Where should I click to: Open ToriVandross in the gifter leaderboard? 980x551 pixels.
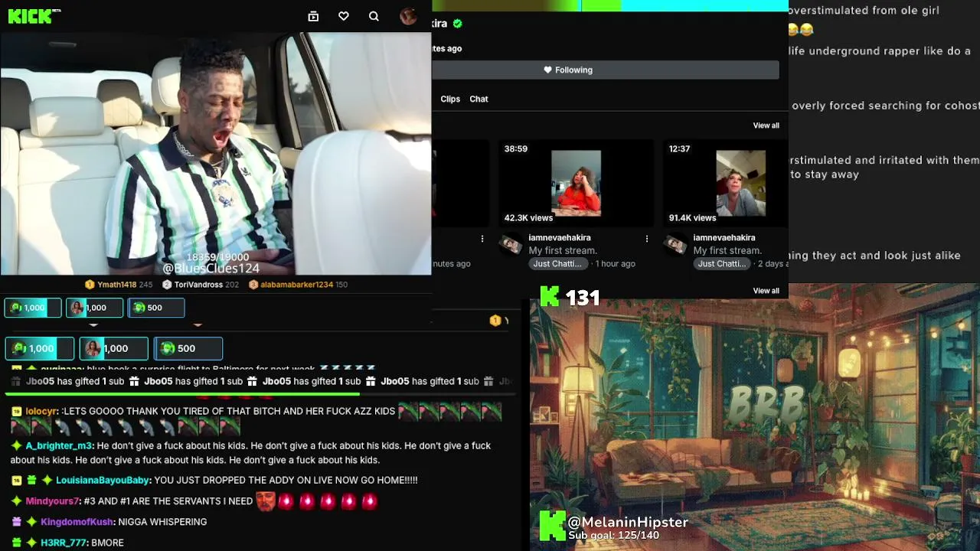coord(198,285)
